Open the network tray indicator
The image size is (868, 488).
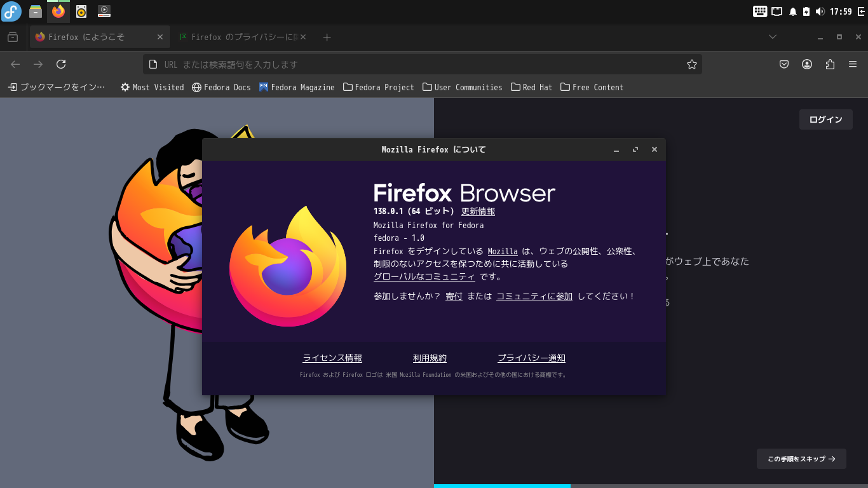776,11
